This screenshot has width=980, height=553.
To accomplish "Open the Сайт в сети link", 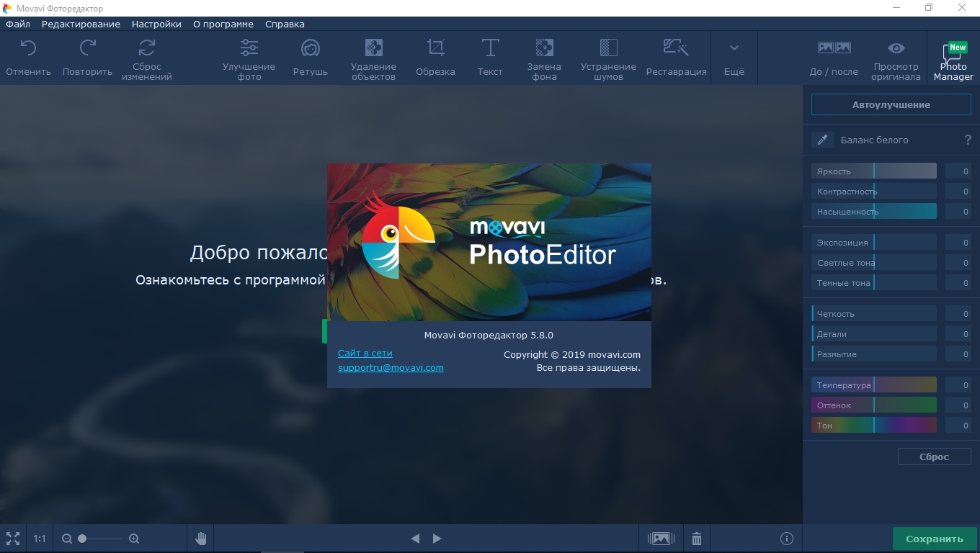I will tap(365, 354).
